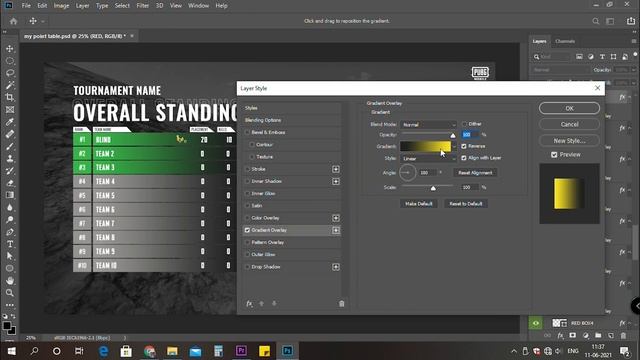
Task: Select the Hand tool
Action: pyautogui.click(x=10, y=280)
